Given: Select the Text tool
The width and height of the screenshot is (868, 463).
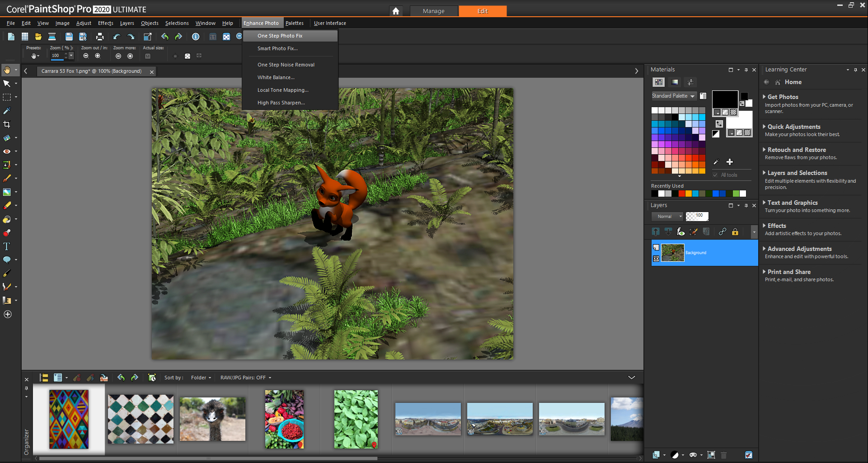Looking at the screenshot, I should [7, 246].
